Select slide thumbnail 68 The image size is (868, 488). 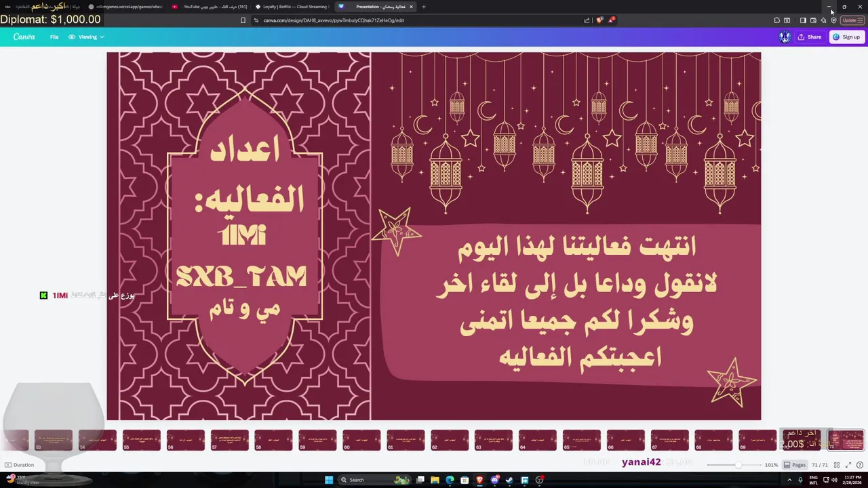(x=713, y=440)
